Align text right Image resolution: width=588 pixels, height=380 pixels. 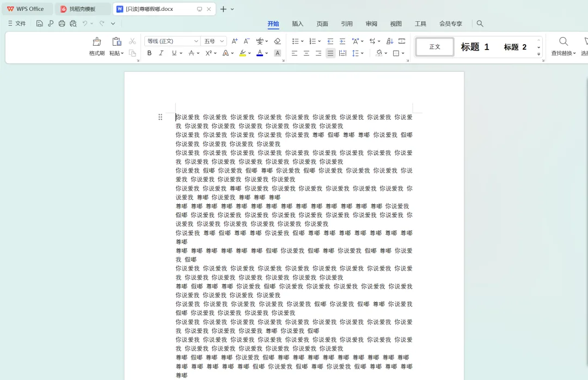tap(318, 53)
